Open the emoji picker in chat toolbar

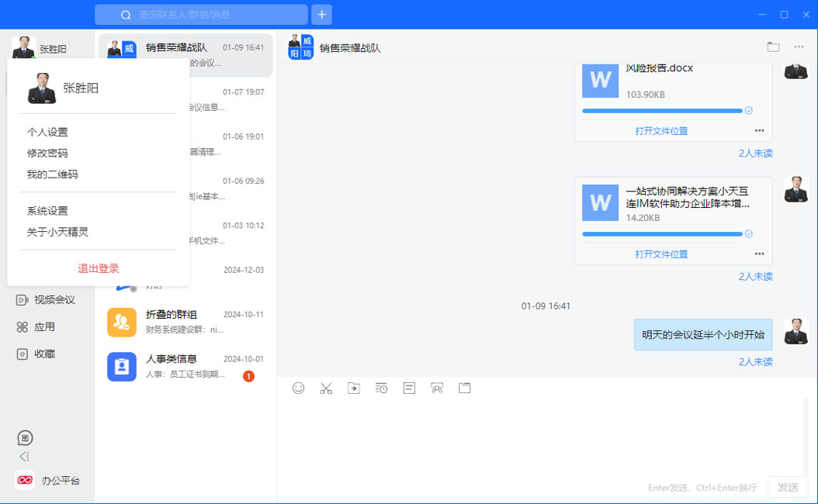coord(298,388)
